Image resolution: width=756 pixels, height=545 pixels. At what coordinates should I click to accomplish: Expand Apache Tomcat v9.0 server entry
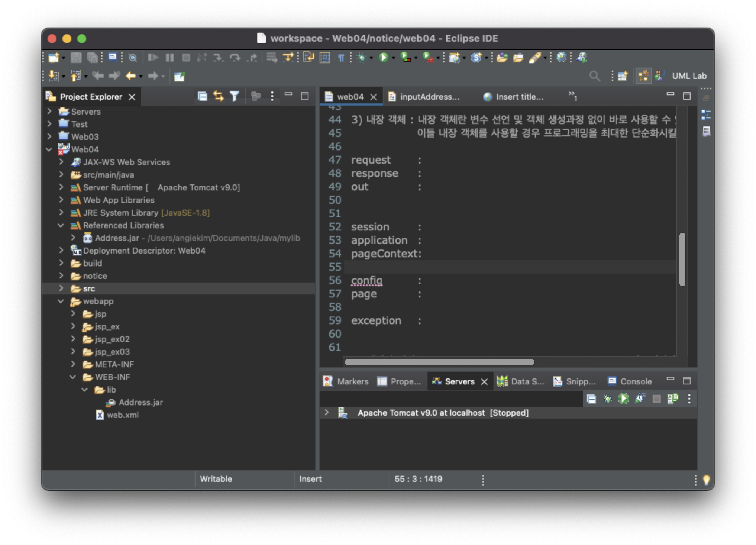[x=326, y=413]
